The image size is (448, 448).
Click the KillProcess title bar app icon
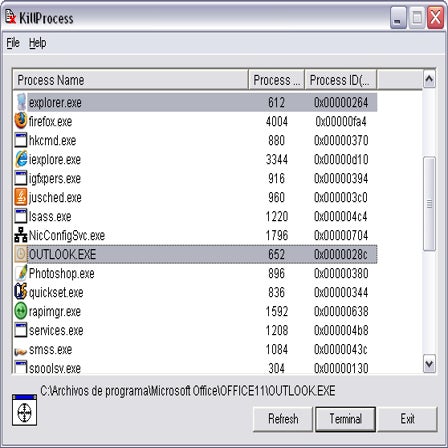[11, 17]
